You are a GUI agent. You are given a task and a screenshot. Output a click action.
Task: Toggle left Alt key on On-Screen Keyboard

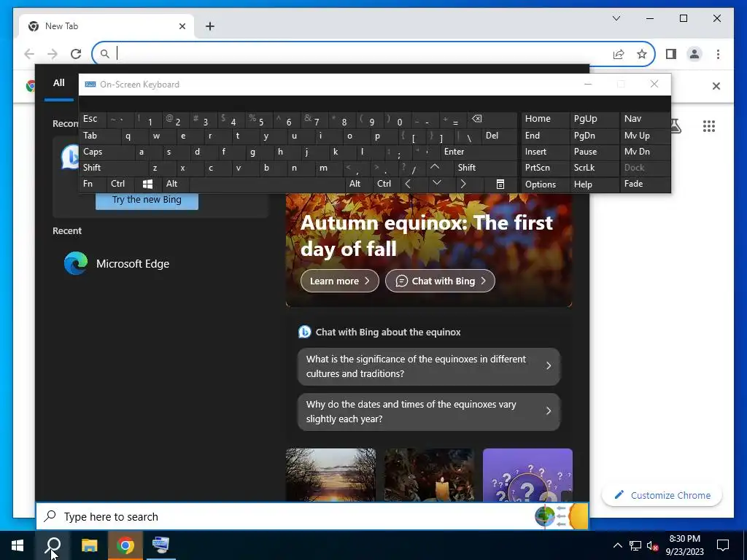175,184
